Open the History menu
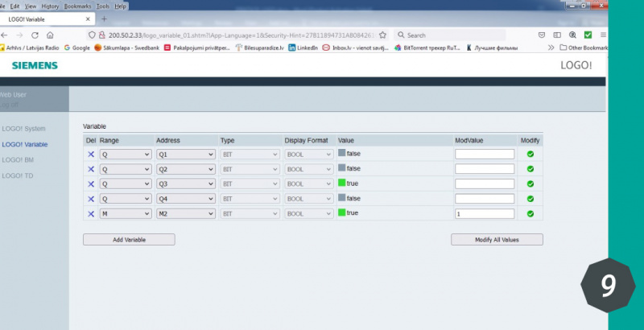 (x=50, y=6)
